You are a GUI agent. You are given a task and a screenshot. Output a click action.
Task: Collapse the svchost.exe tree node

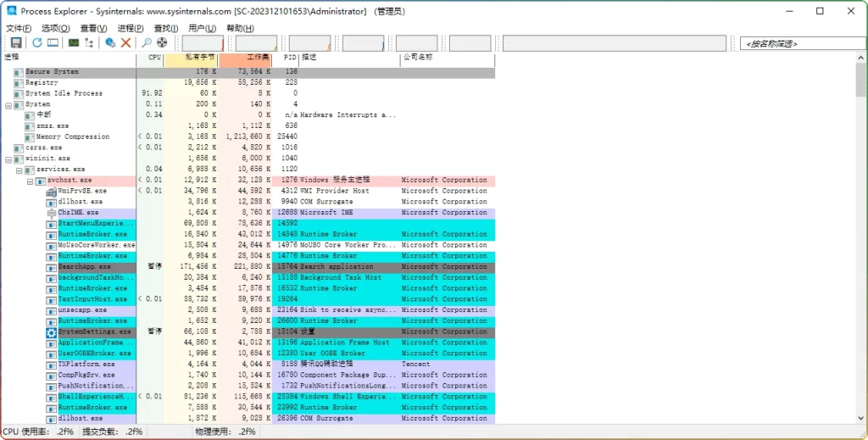click(x=30, y=181)
